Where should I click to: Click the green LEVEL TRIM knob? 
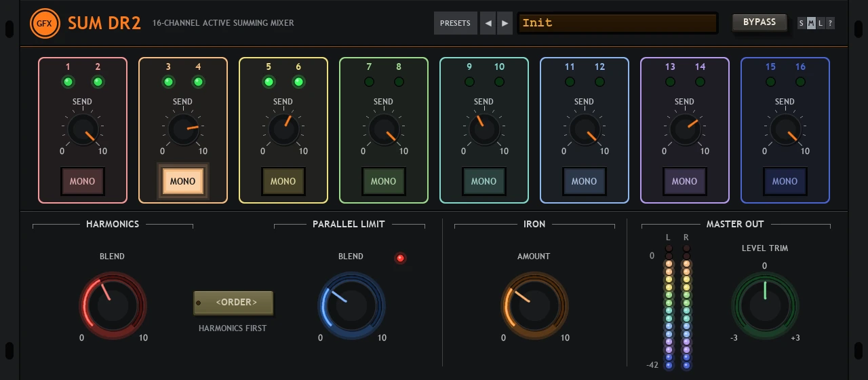765,305
